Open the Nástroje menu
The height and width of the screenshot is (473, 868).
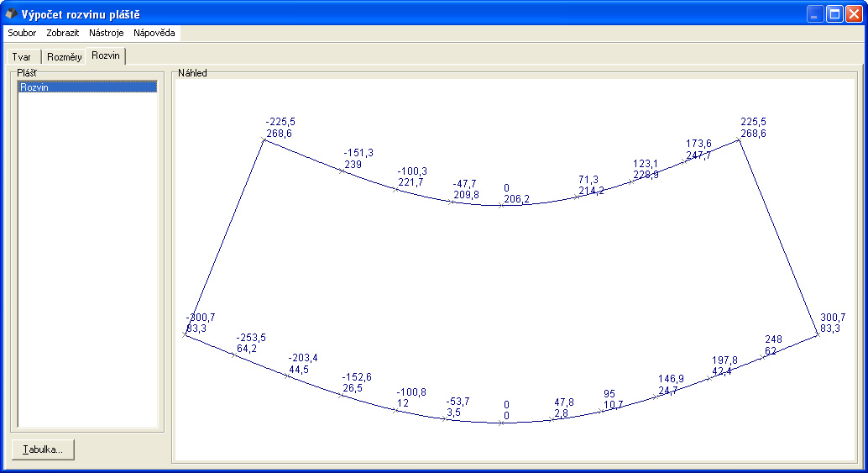pos(107,33)
